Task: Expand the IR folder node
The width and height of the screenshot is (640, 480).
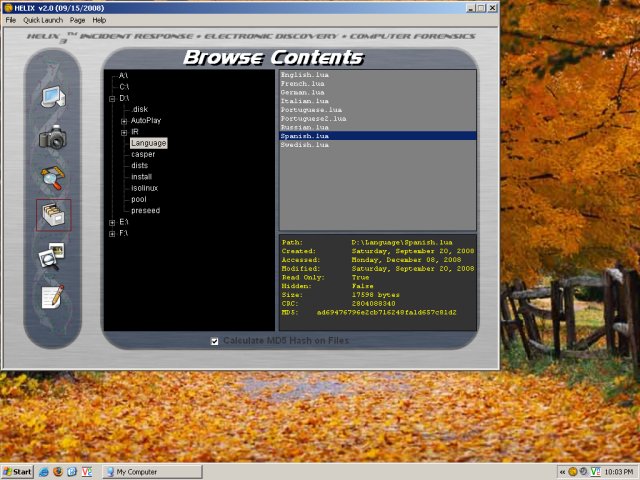Action: (124, 133)
